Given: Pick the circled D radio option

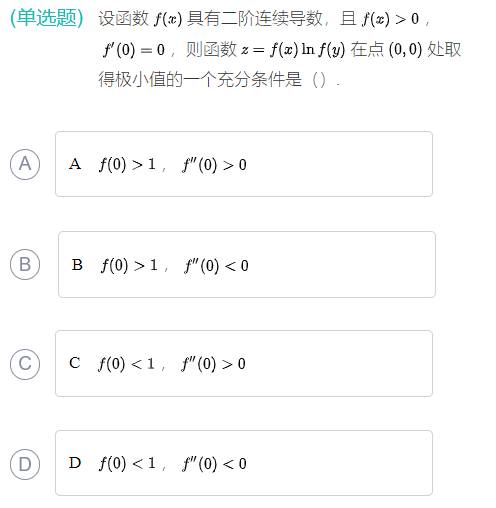Looking at the screenshot, I should [25, 464].
